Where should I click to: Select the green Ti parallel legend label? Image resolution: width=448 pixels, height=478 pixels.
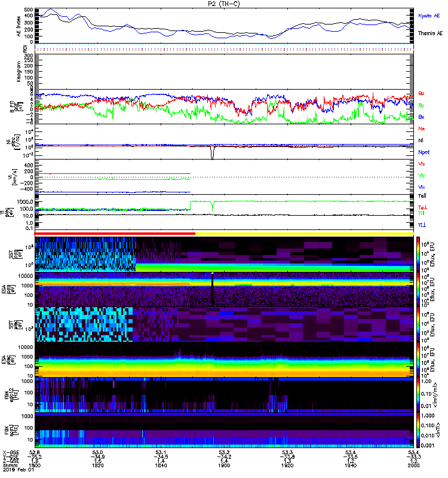(x=421, y=213)
